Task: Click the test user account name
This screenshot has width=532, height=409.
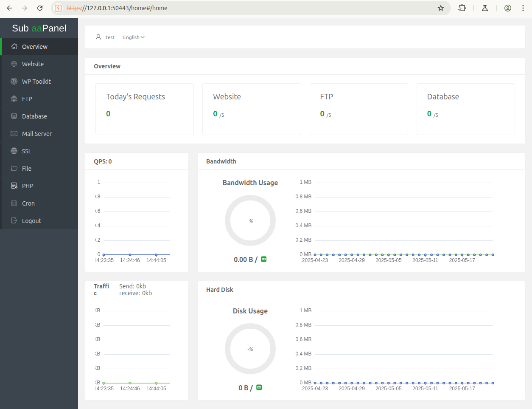Action: (x=110, y=37)
